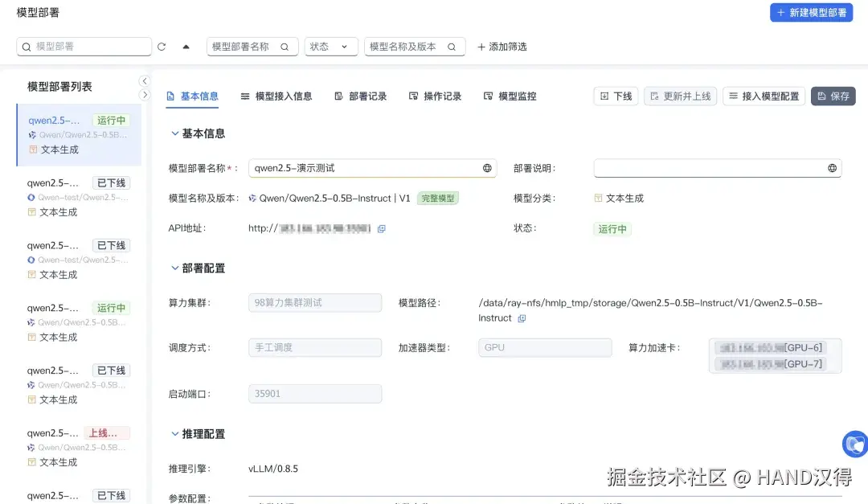Screen dimensions: 868x504
Task: Click the 更新并上线 button
Action: [681, 96]
